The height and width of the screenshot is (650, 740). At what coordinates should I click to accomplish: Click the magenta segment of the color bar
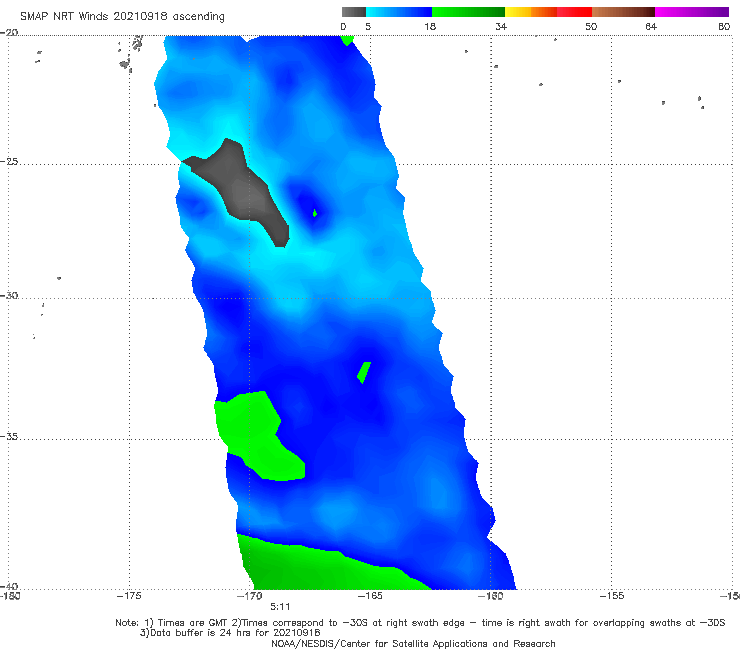[691, 12]
